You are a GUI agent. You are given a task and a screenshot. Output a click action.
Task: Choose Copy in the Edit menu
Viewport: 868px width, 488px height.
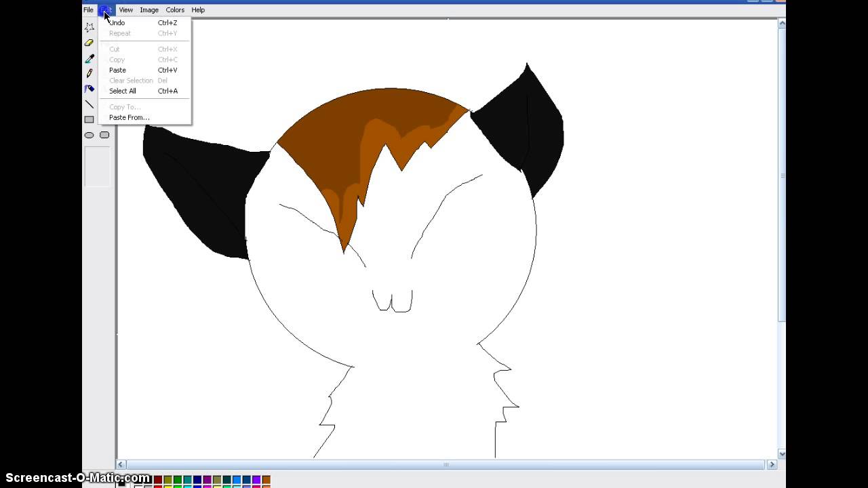pyautogui.click(x=145, y=60)
